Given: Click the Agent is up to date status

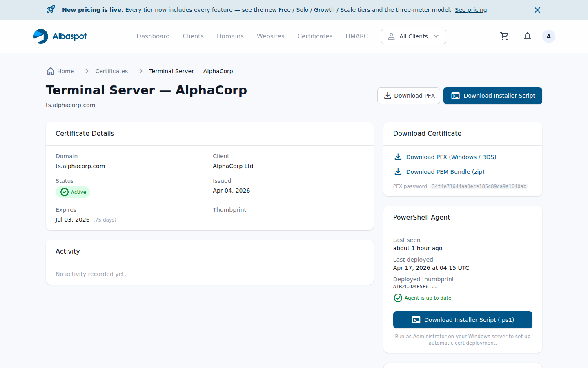Looking at the screenshot, I should (423, 298).
